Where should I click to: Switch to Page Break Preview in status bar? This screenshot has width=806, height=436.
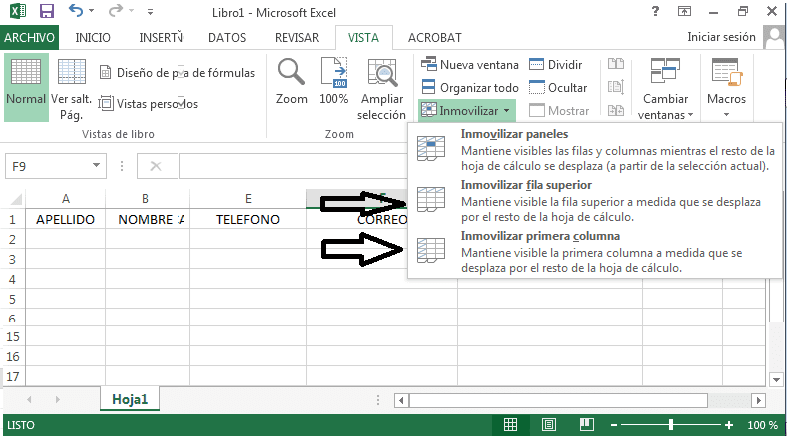click(x=587, y=425)
